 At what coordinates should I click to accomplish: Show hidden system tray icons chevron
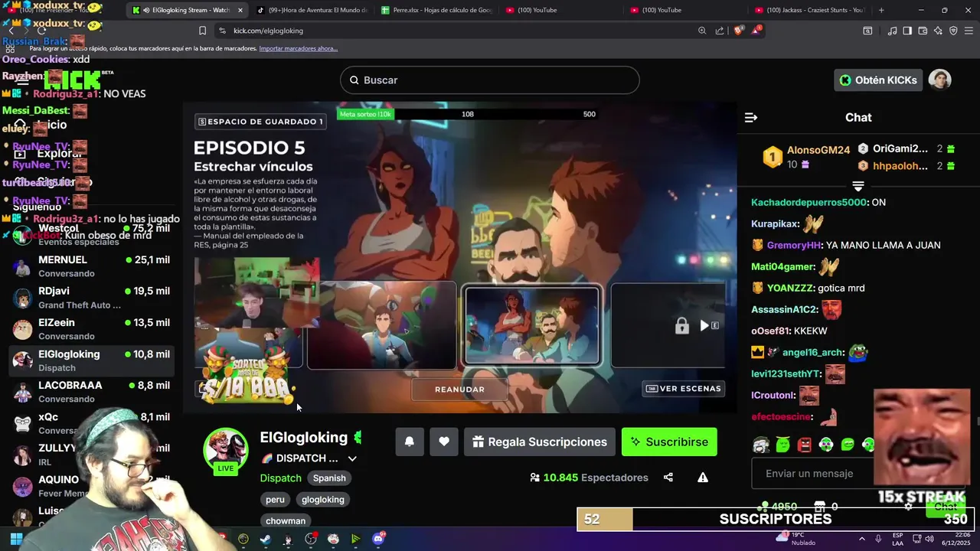pos(861,539)
